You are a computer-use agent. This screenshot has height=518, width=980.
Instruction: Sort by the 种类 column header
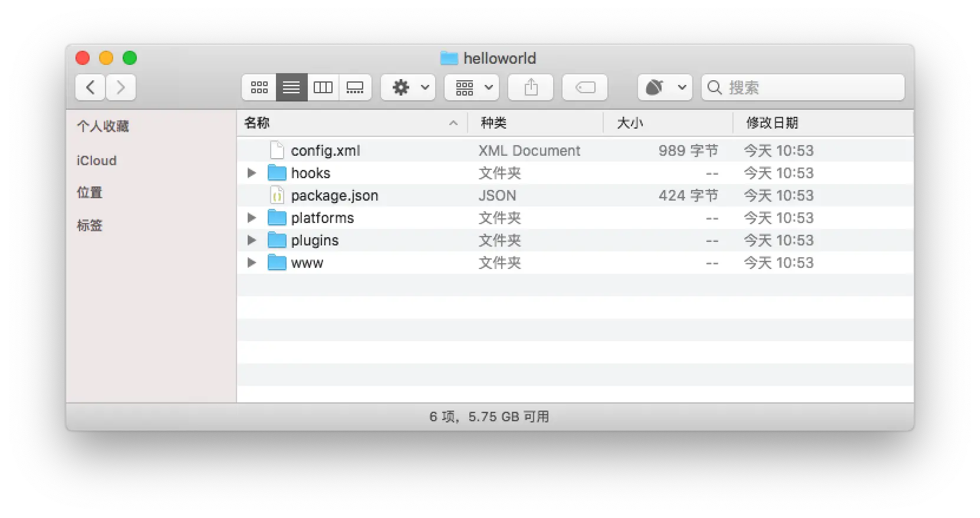point(535,123)
